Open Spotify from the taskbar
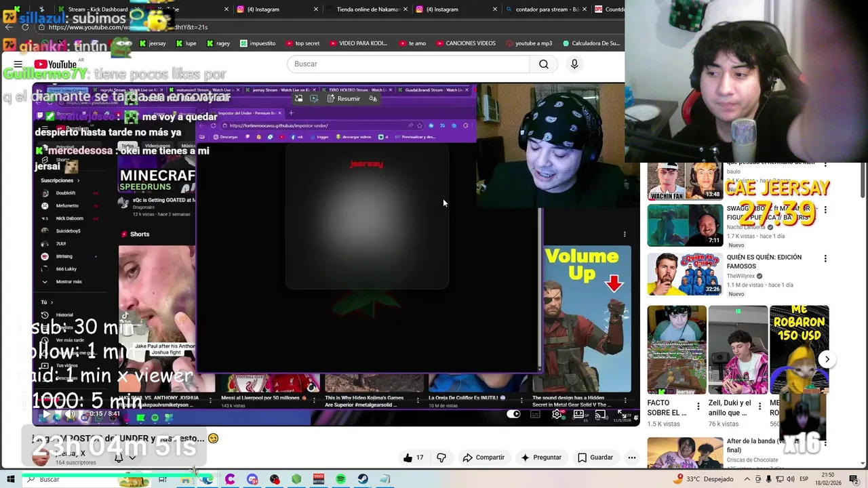 tap(340, 479)
